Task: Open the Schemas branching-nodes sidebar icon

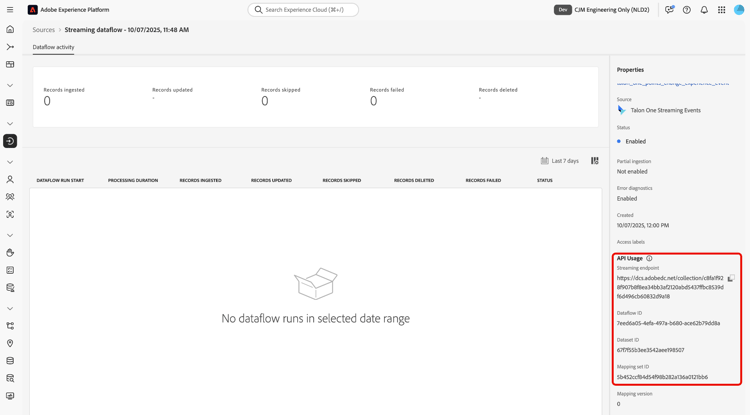Action: 10,326
